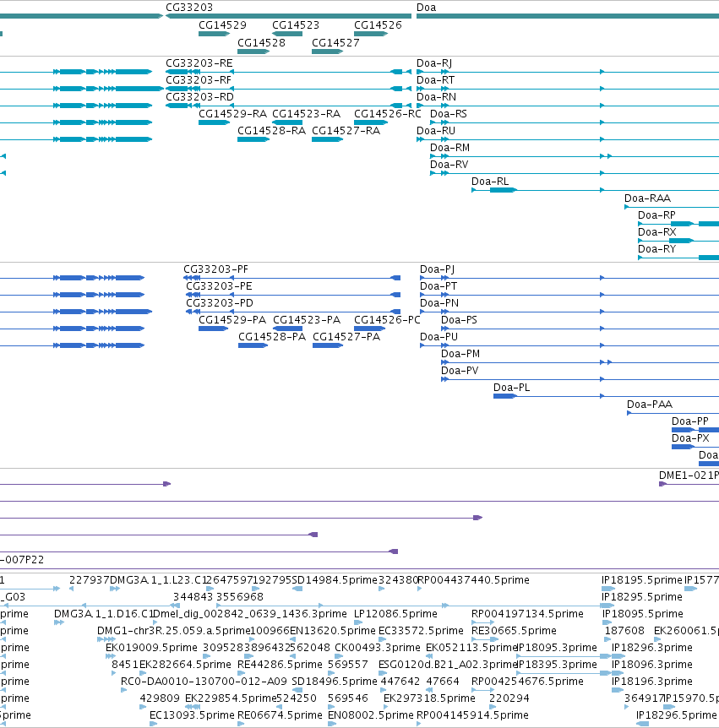This screenshot has width=719, height=728.
Task: Click EST RP004145914.5prime
Action: click(472, 715)
